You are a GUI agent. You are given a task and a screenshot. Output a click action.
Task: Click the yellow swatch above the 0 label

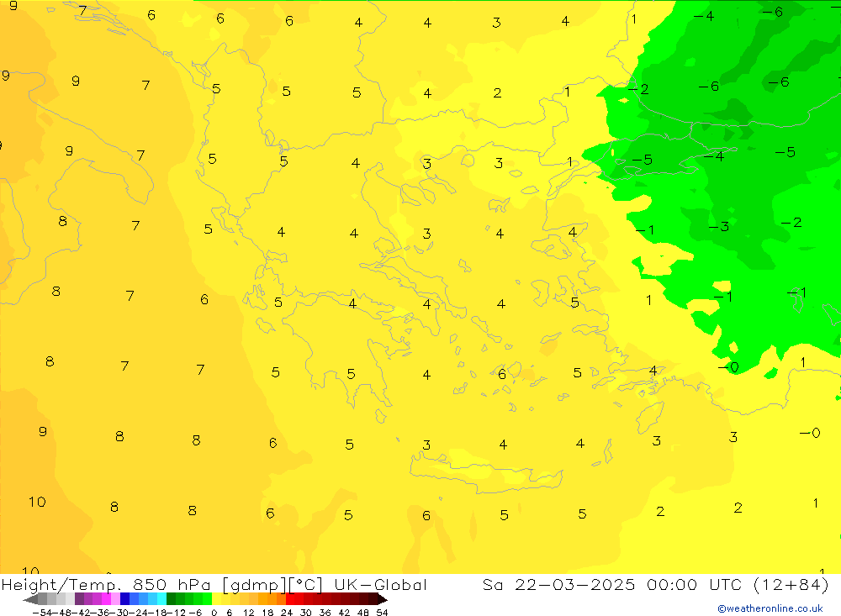(216, 599)
